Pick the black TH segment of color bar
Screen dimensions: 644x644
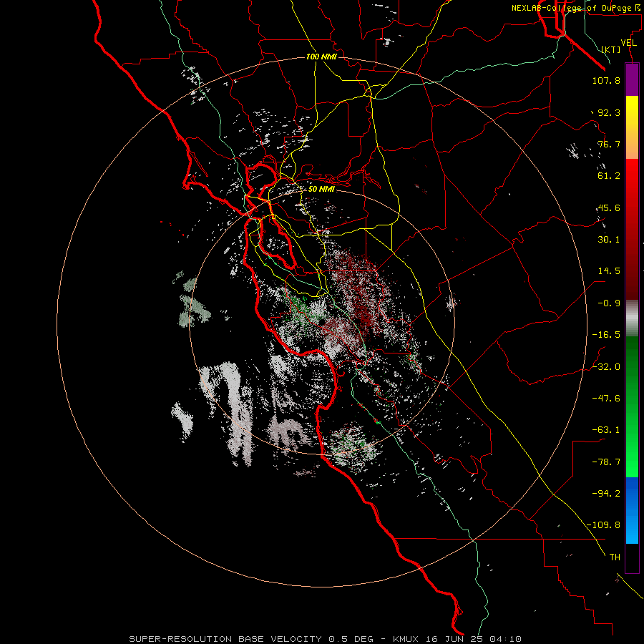pyautogui.click(x=632, y=557)
